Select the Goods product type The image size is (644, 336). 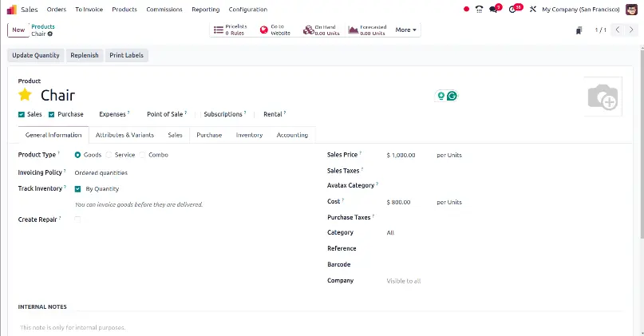pyautogui.click(x=77, y=155)
